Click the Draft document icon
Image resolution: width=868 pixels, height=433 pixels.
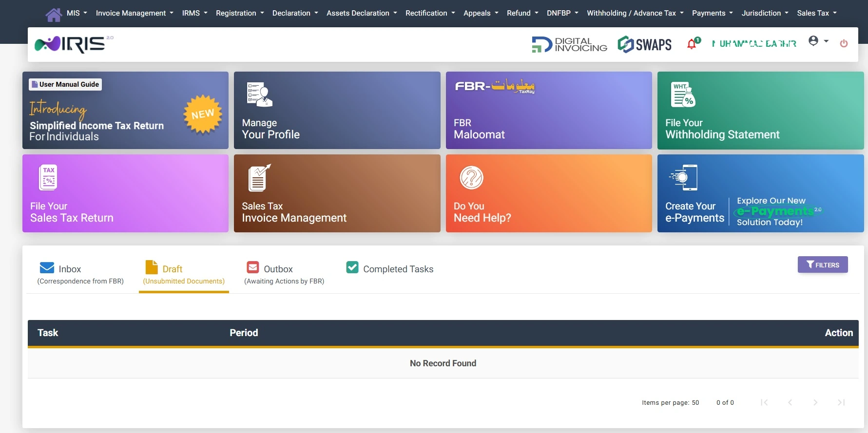[x=152, y=267]
